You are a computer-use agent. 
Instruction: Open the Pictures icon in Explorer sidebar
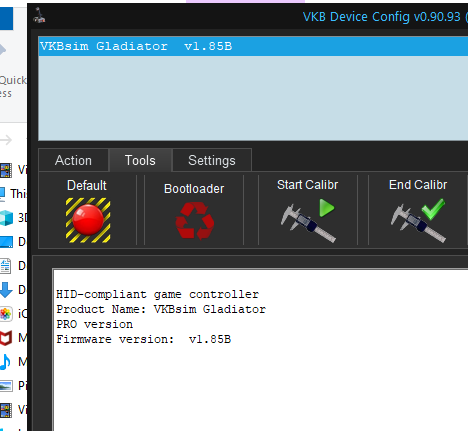pos(6,386)
